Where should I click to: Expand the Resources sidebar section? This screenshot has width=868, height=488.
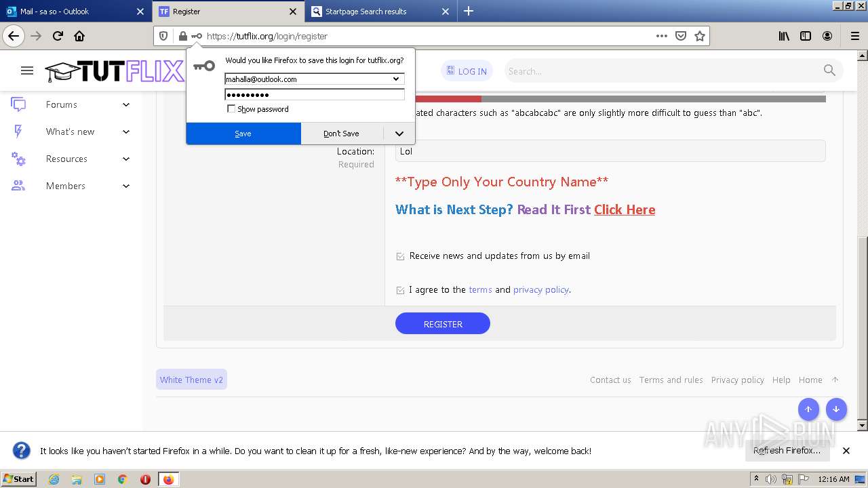[126, 159]
